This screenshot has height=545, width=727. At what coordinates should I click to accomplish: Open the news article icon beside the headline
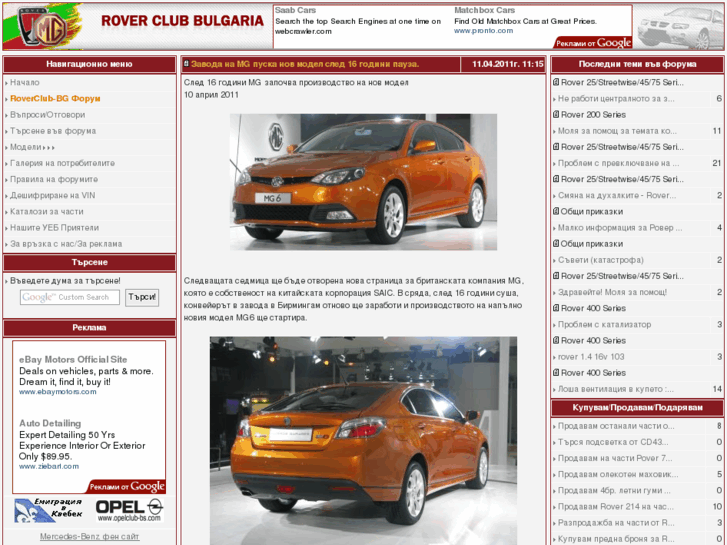(x=186, y=64)
